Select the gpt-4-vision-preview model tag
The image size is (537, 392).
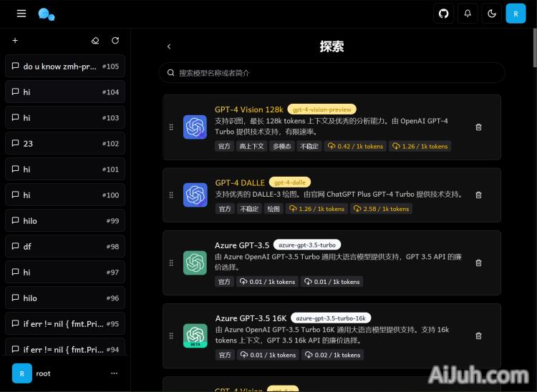click(322, 109)
